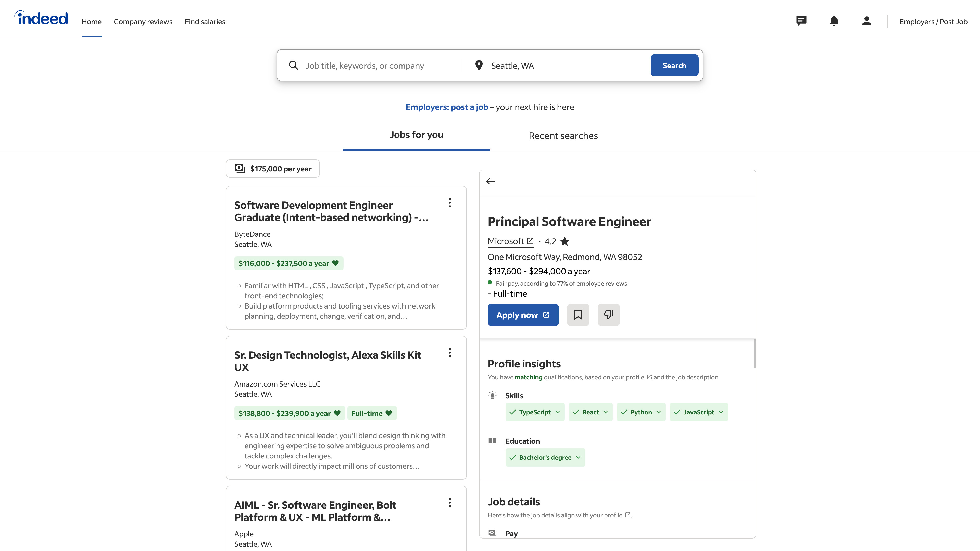Screen dimensions: 980x551
Task: Switch to the Recent searches tab
Action: tap(563, 136)
